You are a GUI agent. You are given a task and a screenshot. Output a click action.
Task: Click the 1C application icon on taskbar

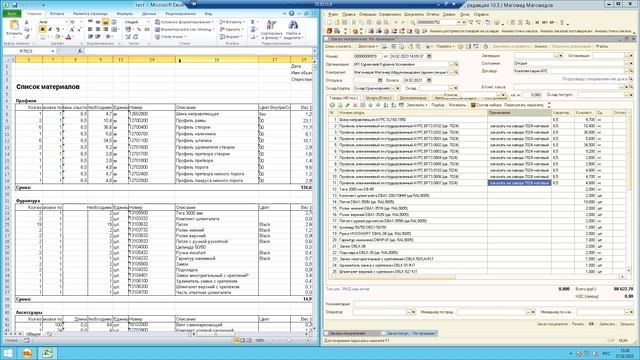tap(27, 353)
